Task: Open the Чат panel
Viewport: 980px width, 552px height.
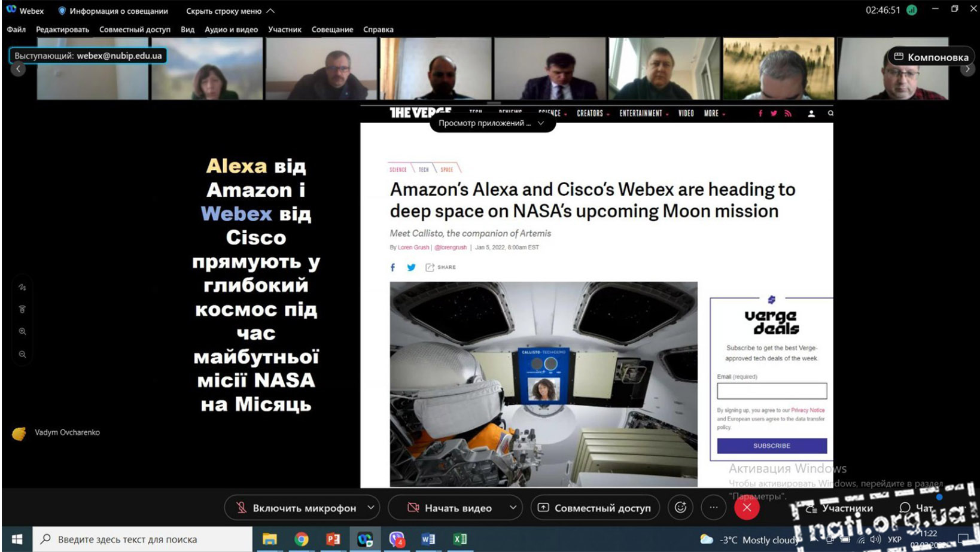Action: click(x=916, y=508)
